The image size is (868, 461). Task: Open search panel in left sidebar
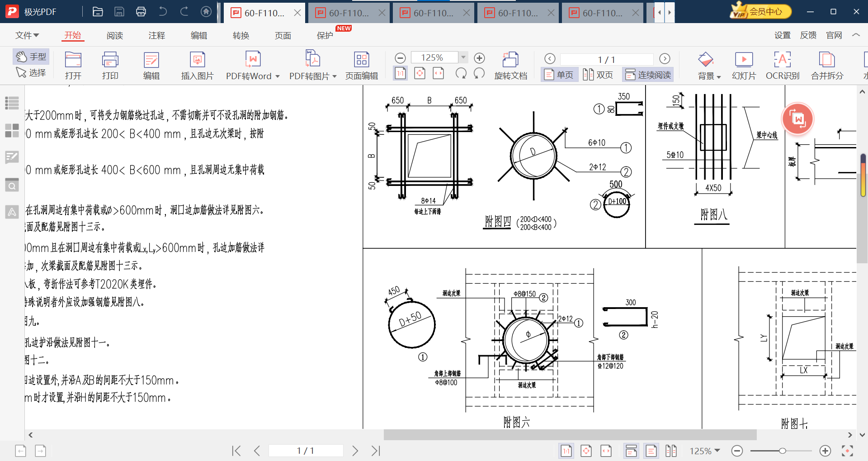point(12,185)
